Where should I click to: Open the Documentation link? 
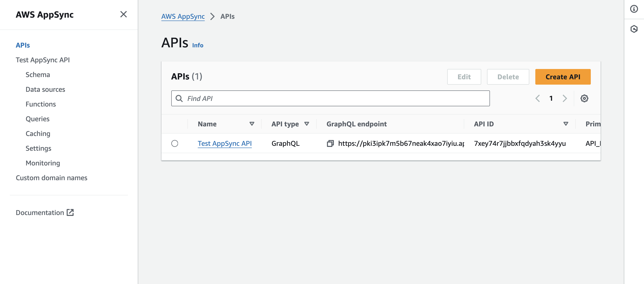pyautogui.click(x=40, y=213)
